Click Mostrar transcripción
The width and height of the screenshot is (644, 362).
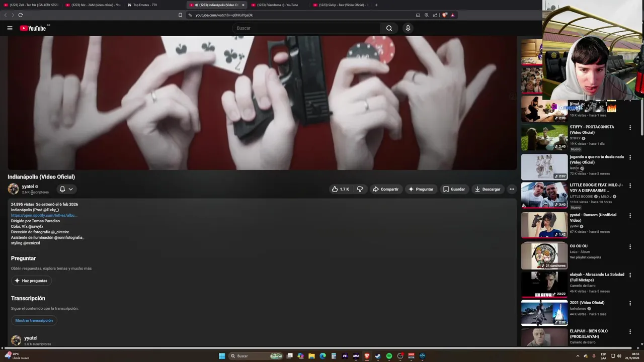pos(34,320)
